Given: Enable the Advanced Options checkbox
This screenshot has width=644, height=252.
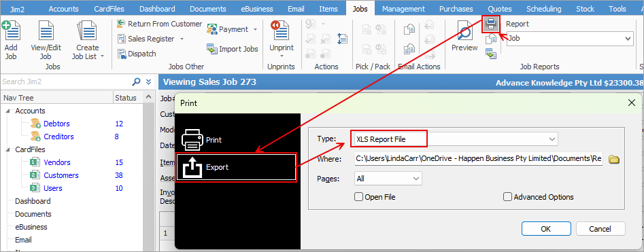Looking at the screenshot, I should 507,197.
